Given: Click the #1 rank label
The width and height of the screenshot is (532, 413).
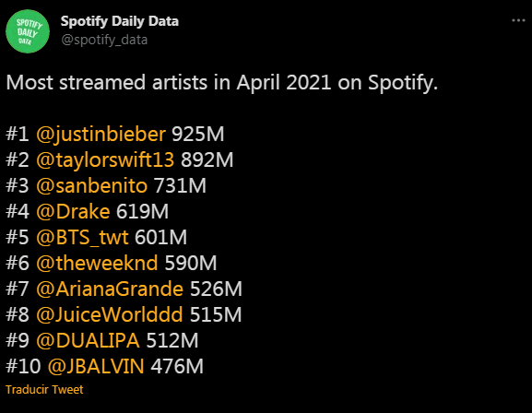Looking at the screenshot, I should [x=18, y=134].
